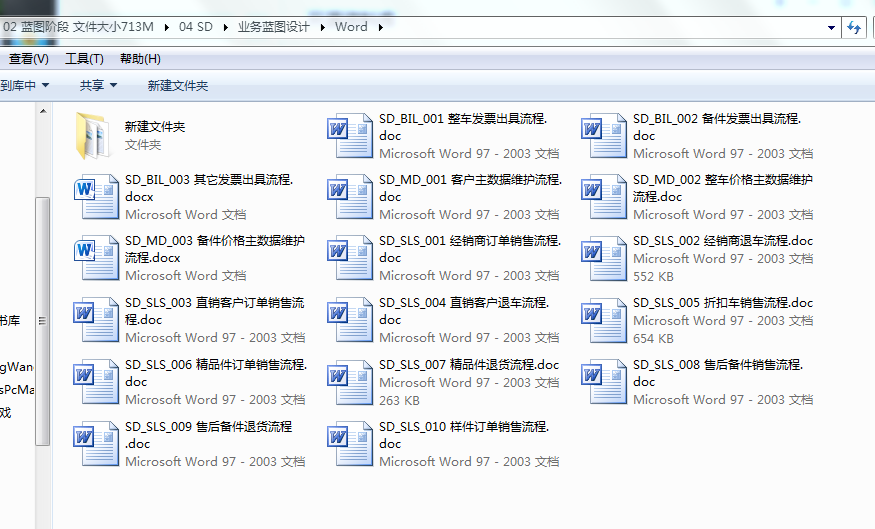Screen dimensions: 875x529
Task: Open the 新建文件夹 folder icon
Action: click(96, 136)
